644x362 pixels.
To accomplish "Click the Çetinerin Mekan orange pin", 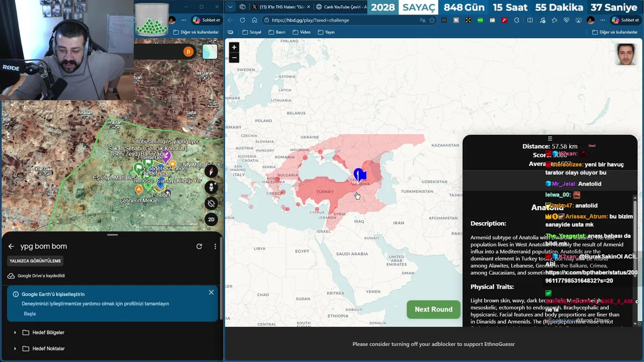I will pyautogui.click(x=139, y=190).
